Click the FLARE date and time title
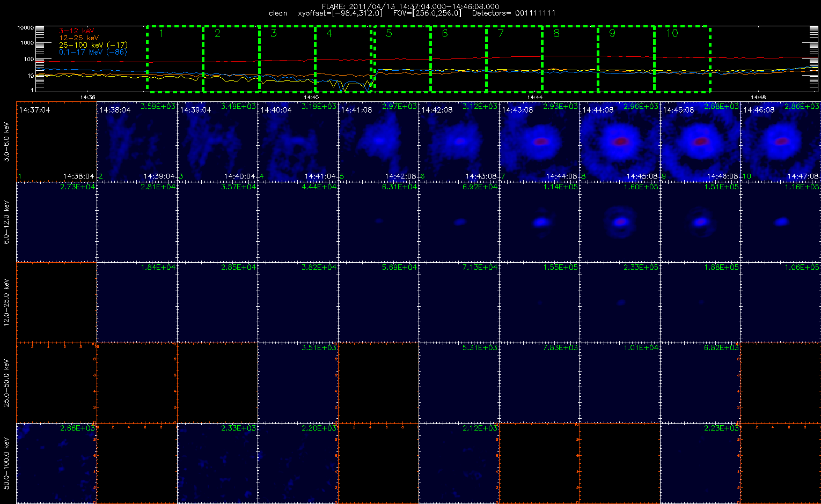This screenshot has height=504, width=821. [410, 6]
